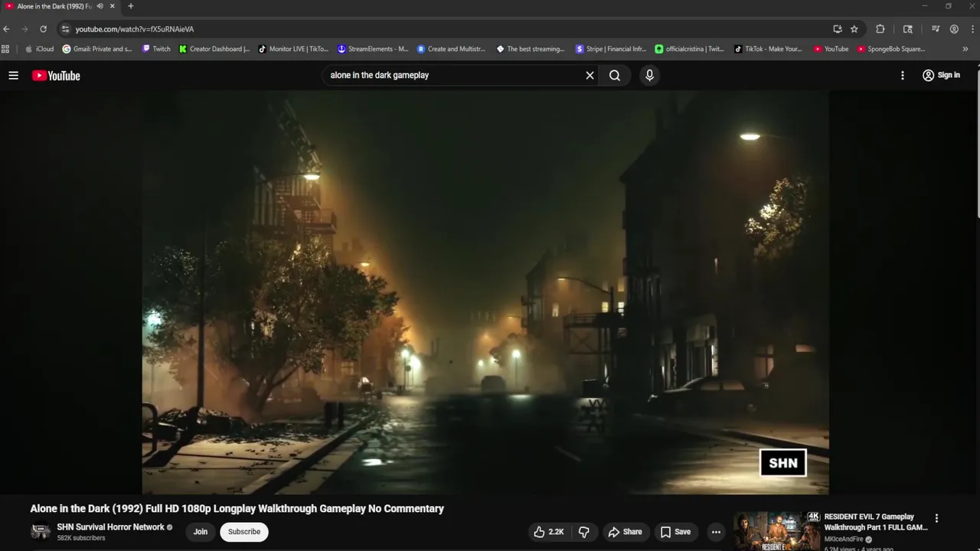The image size is (980, 551).
Task: Open the Creator Dashboard bookmark
Action: coord(214,49)
